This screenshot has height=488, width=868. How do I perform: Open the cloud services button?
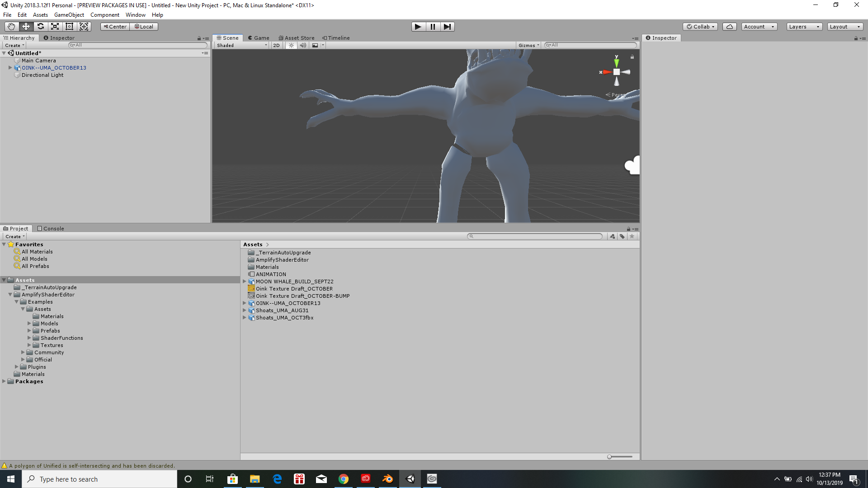pyautogui.click(x=729, y=27)
